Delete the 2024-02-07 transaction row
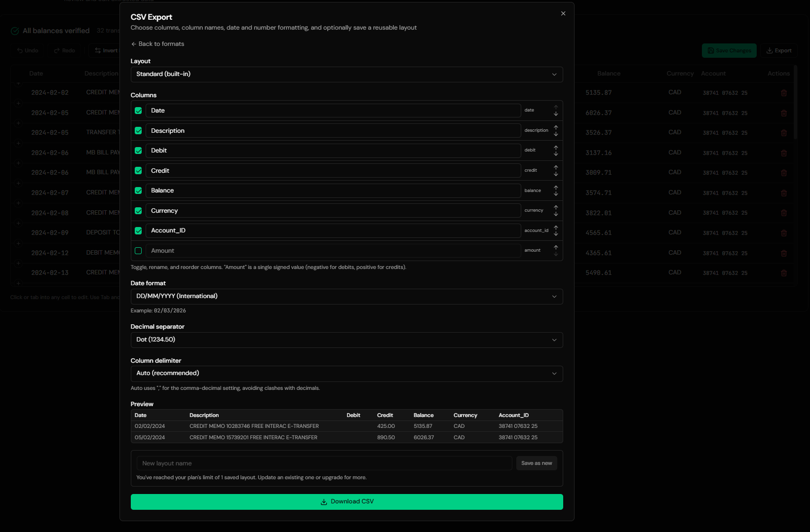Image resolution: width=810 pixels, height=532 pixels. click(784, 193)
